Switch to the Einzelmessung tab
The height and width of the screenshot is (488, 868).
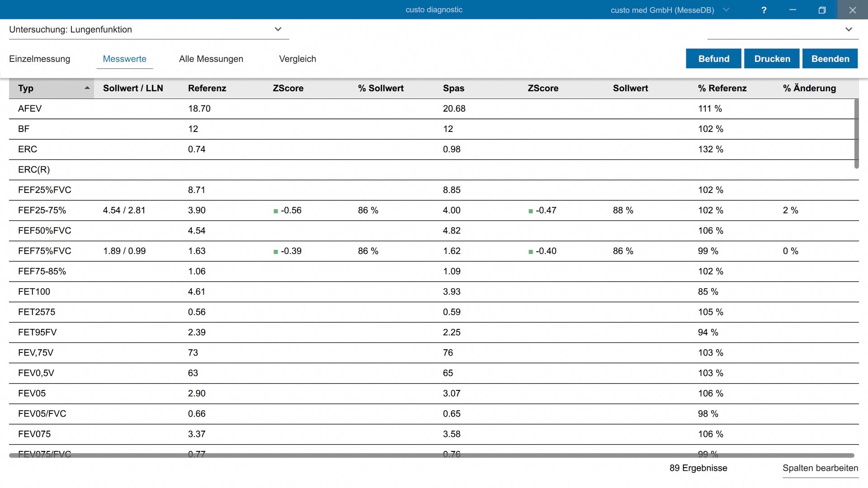pos(40,59)
